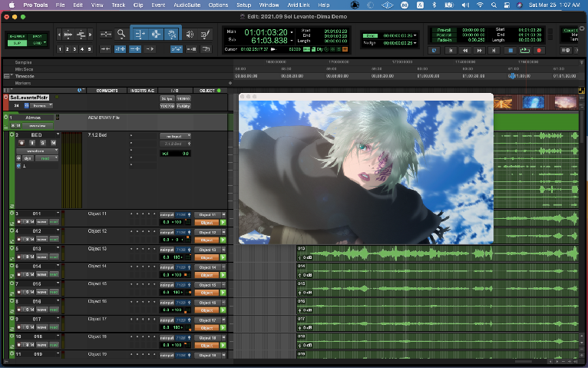Open the AudioSuite menu
The image size is (588, 368).
click(187, 5)
